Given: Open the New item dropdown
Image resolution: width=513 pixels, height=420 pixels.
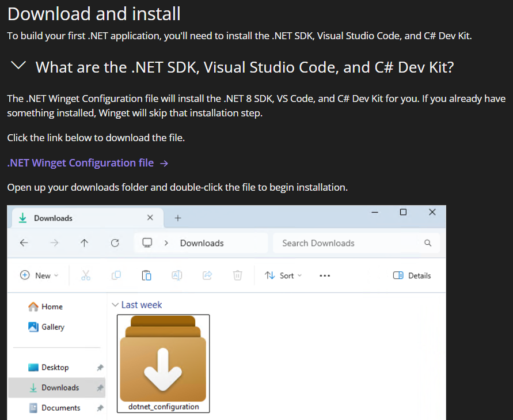Looking at the screenshot, I should [39, 275].
